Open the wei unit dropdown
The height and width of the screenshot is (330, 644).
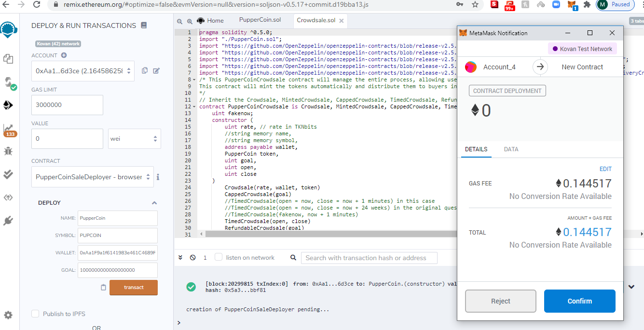coord(135,139)
